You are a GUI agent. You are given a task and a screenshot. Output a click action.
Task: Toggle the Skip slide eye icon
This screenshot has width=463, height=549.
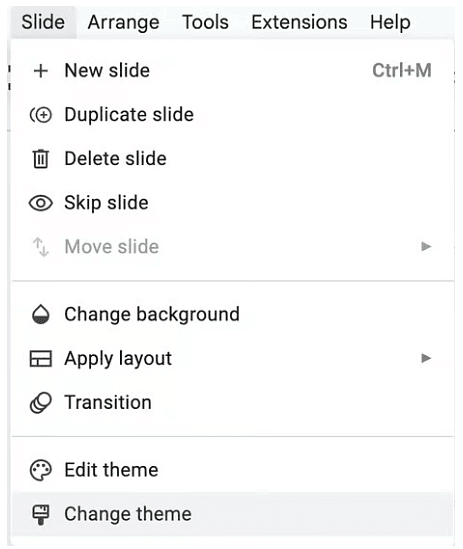41,203
